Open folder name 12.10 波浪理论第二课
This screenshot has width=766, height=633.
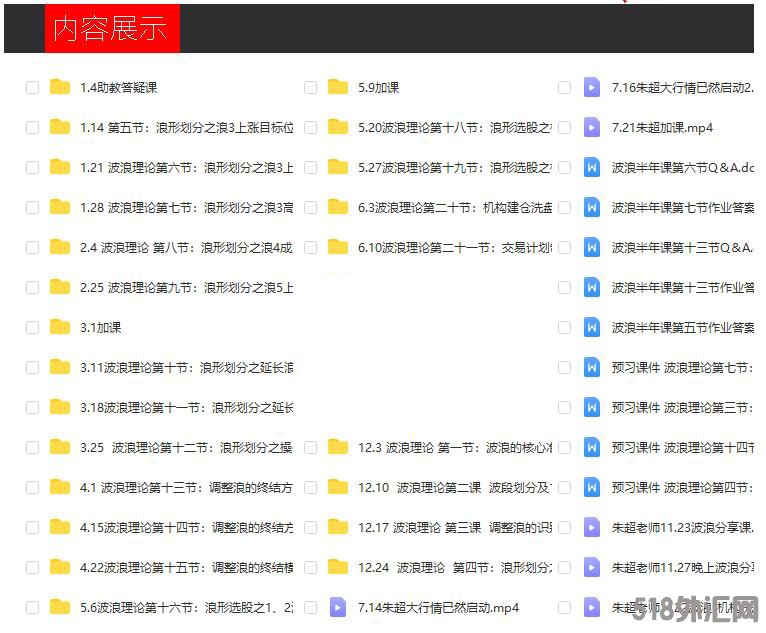tap(455, 487)
